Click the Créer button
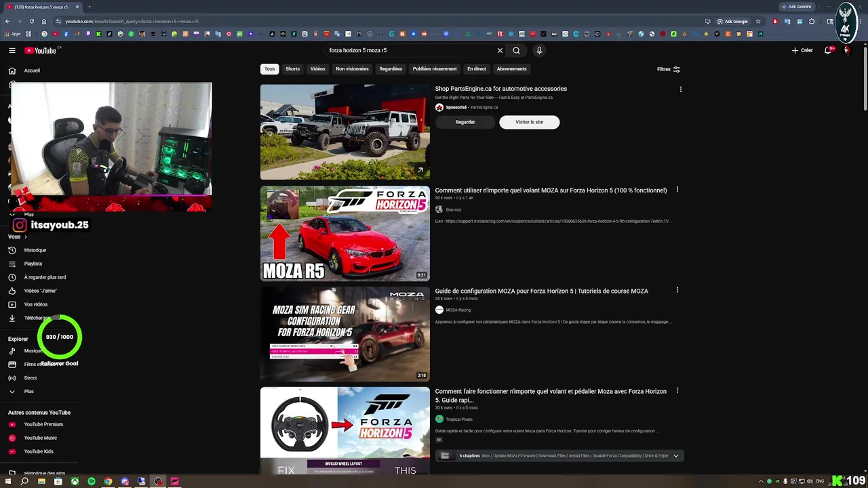 point(802,50)
